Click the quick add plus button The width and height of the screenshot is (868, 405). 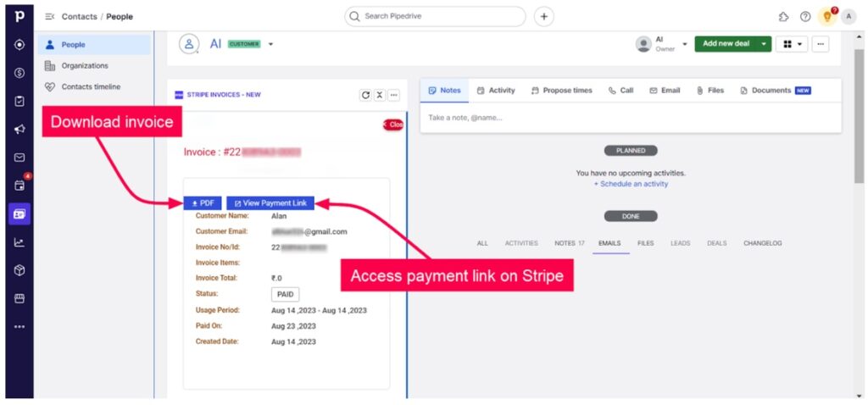coord(543,17)
